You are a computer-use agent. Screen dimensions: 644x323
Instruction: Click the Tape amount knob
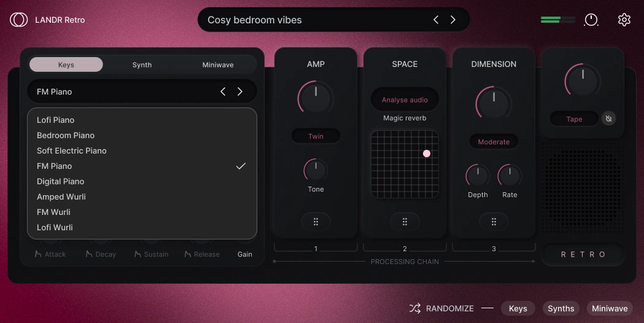click(x=583, y=81)
